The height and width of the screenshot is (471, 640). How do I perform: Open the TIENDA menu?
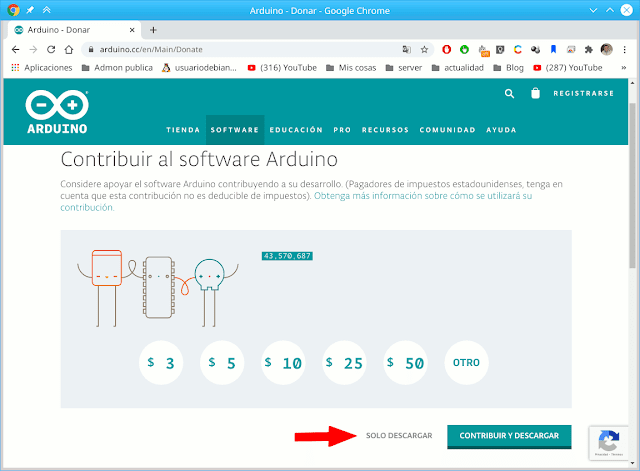tap(183, 130)
